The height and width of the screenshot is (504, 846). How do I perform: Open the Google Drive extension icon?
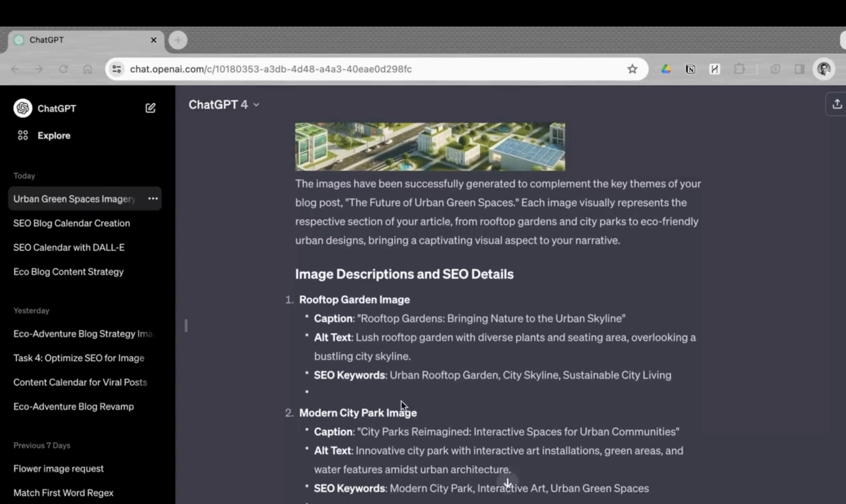(666, 69)
